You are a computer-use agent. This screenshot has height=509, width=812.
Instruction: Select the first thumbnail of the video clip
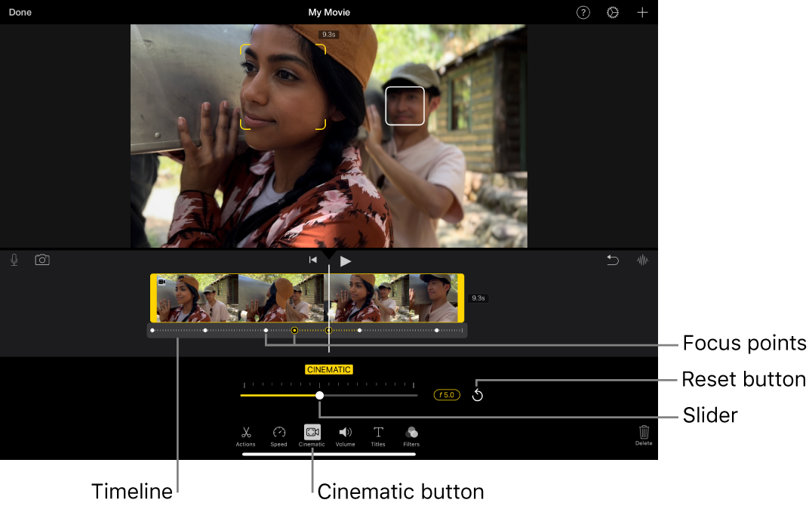pyautogui.click(x=197, y=298)
